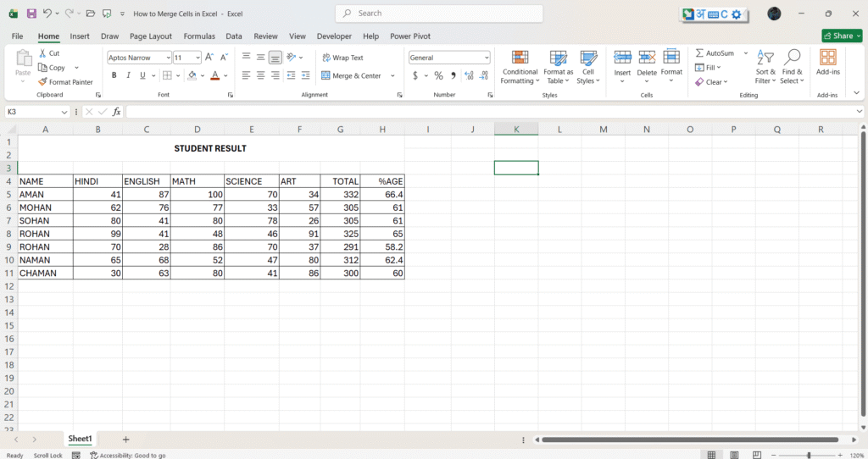Click the Align Right icon
This screenshot has width=868, height=459.
pyautogui.click(x=275, y=75)
